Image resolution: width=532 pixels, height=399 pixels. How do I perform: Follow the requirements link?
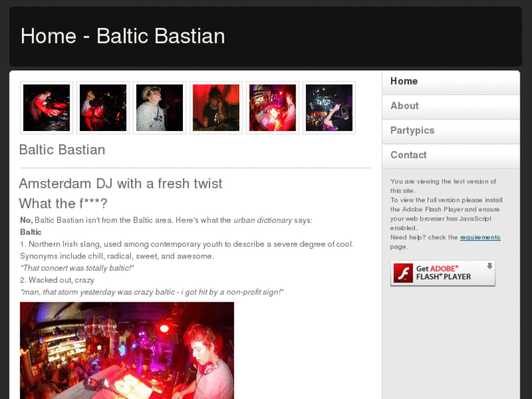coord(480,237)
